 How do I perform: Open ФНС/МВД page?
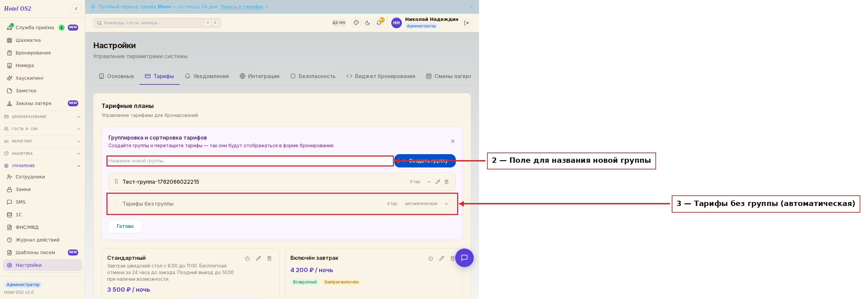click(x=42, y=227)
